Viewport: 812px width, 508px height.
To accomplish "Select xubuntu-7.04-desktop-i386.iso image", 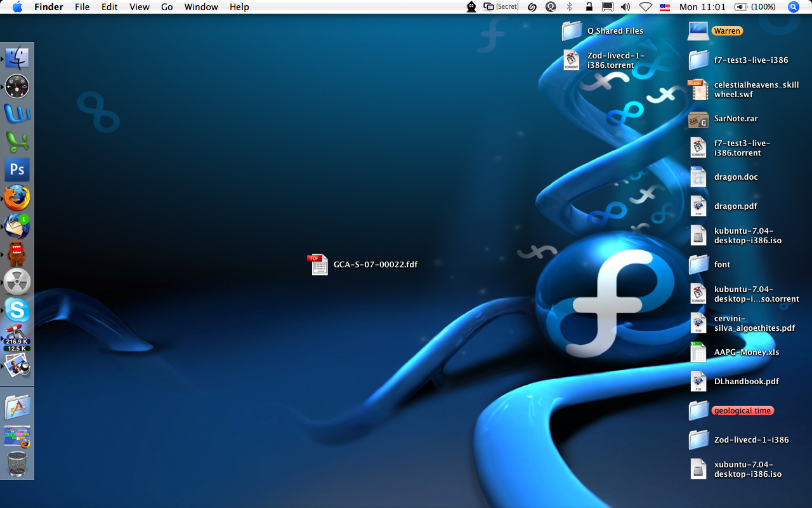I will (x=735, y=469).
